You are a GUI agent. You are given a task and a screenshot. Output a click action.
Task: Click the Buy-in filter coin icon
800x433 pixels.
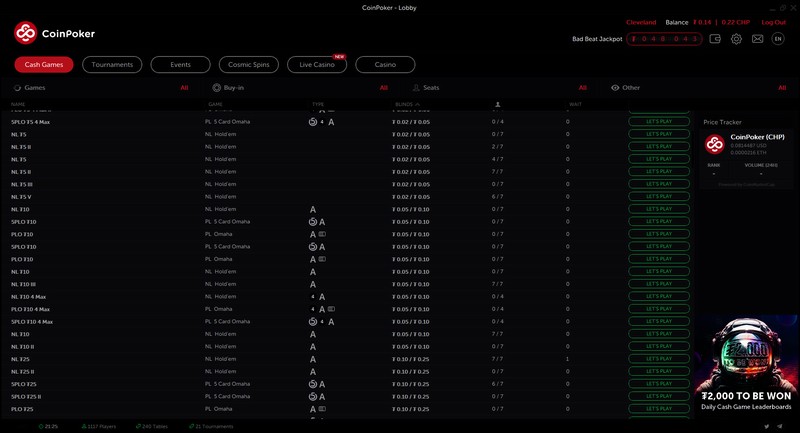click(x=216, y=88)
